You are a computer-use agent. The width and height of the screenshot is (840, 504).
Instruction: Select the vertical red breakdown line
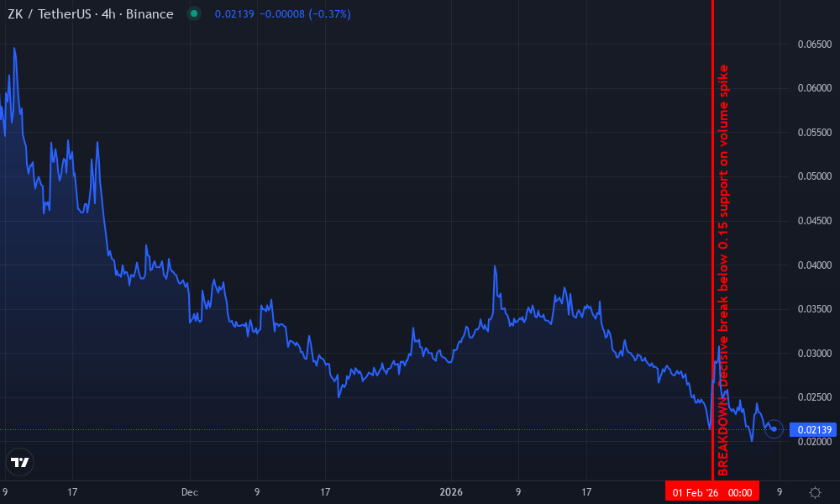tap(713, 252)
